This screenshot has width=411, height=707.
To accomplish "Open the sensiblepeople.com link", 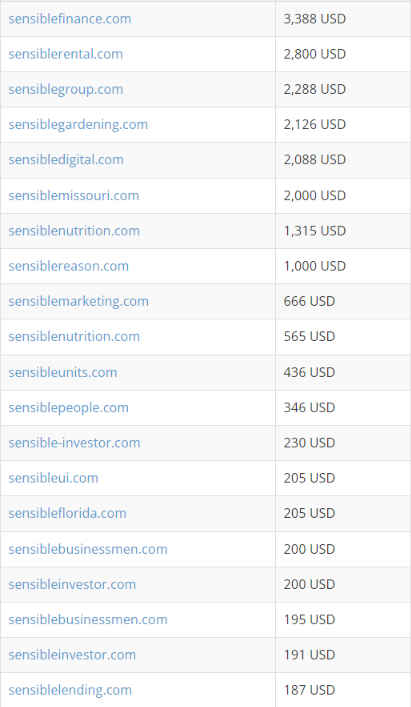I will tap(68, 408).
